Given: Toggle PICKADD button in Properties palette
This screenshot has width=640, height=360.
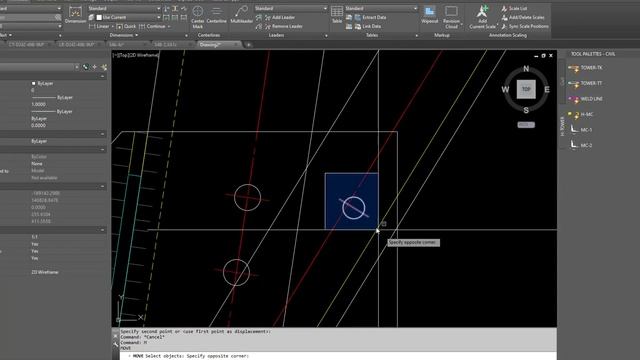Looking at the screenshot, I should [x=85, y=67].
